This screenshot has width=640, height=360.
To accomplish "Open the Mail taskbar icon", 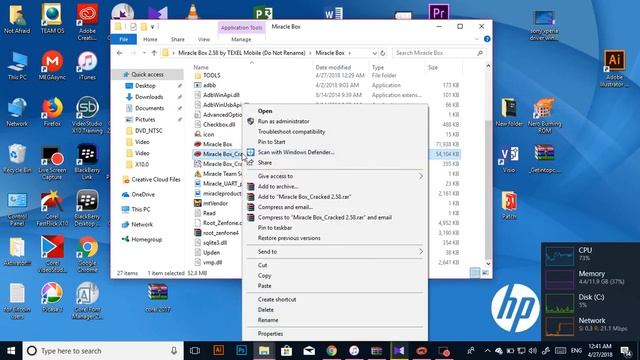I will click(309, 351).
